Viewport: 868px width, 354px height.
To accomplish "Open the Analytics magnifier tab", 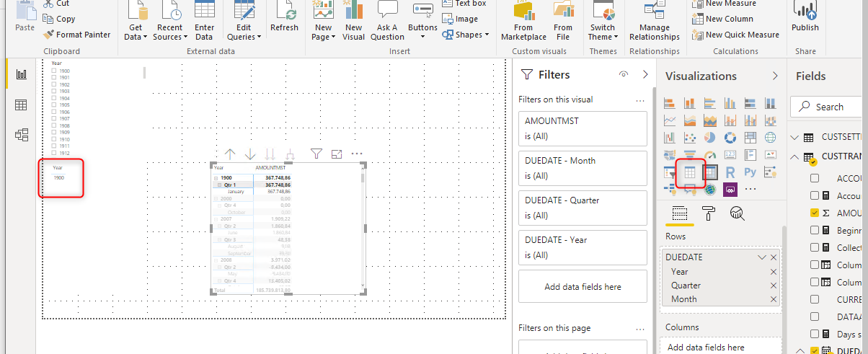I will pyautogui.click(x=737, y=213).
